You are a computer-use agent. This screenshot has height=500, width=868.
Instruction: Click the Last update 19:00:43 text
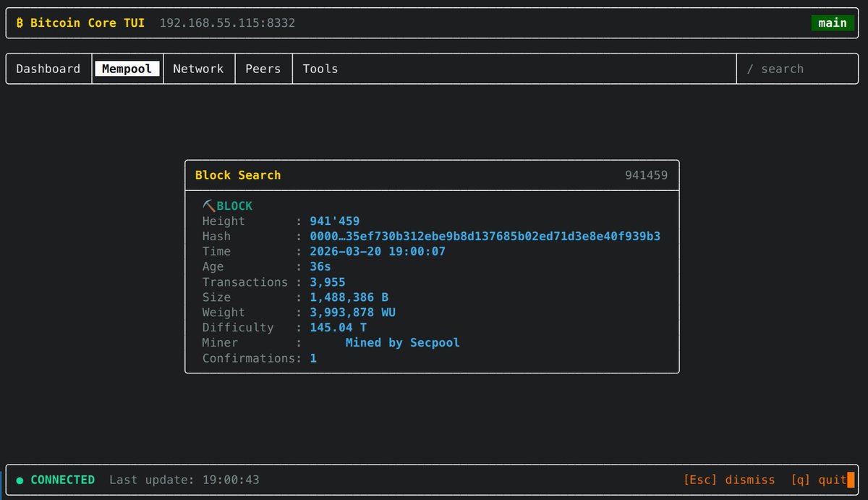pos(184,480)
